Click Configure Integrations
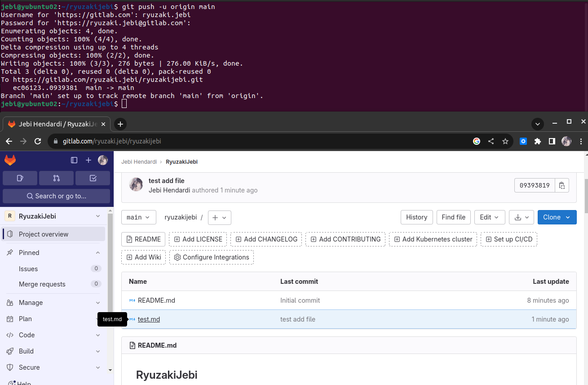The height and width of the screenshot is (385, 588). click(x=212, y=257)
